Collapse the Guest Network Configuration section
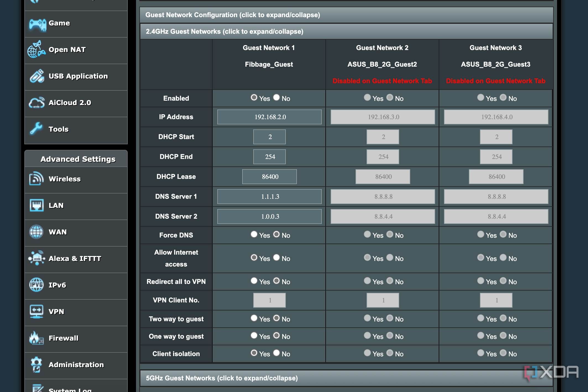This screenshot has height=392, width=588. (x=233, y=15)
